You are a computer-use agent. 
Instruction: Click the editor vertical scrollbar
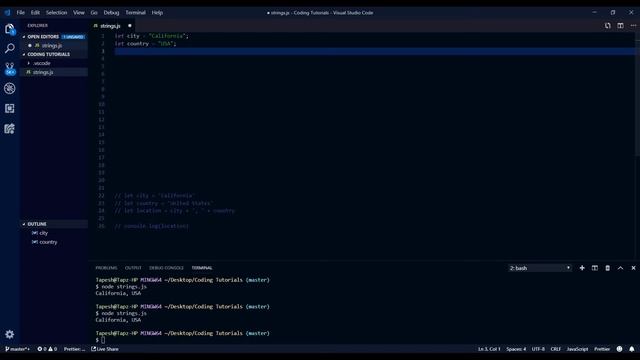pos(637,94)
